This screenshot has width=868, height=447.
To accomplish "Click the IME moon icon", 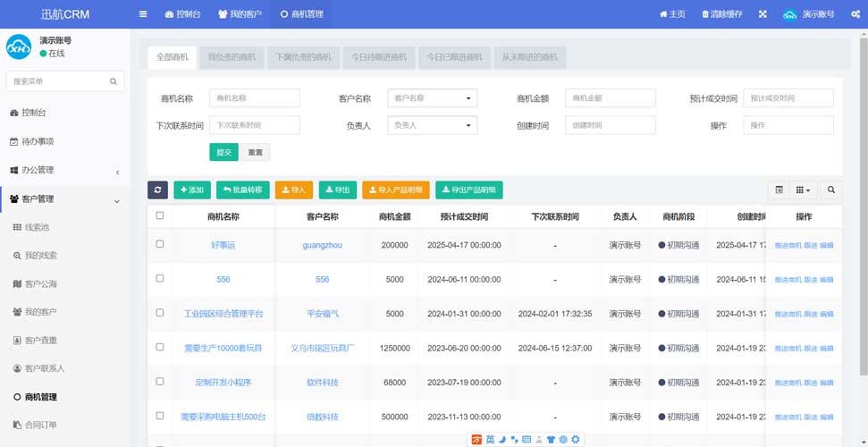I will tap(502, 440).
